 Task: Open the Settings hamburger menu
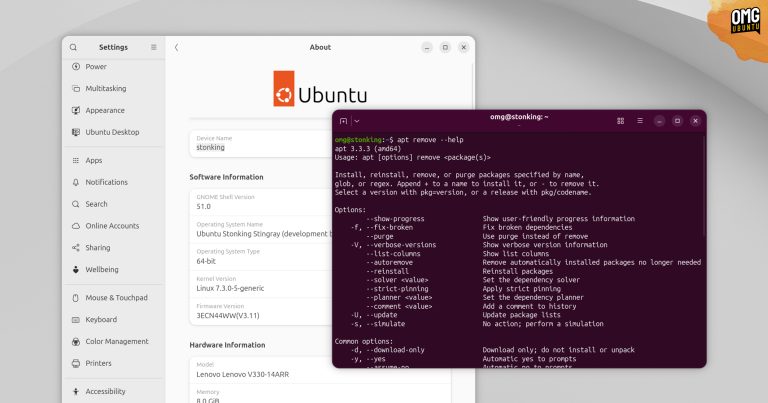pyautogui.click(x=154, y=47)
